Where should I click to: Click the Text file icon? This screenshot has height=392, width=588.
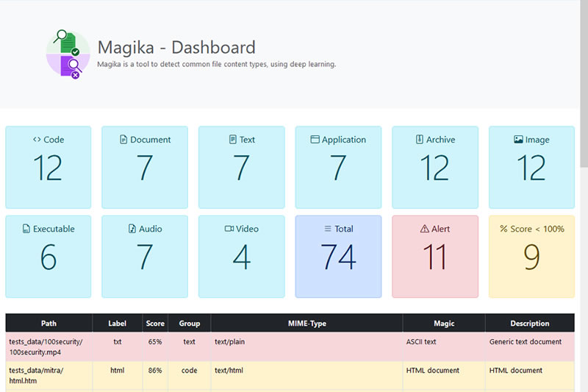coord(233,140)
